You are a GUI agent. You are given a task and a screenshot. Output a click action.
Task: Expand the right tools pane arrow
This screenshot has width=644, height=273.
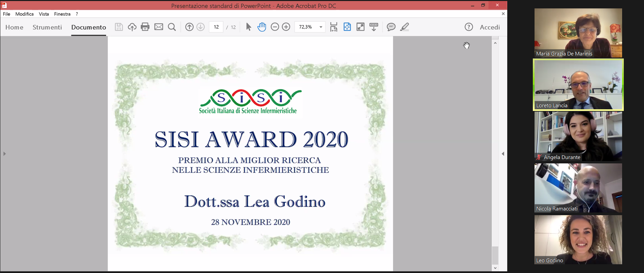tap(503, 154)
